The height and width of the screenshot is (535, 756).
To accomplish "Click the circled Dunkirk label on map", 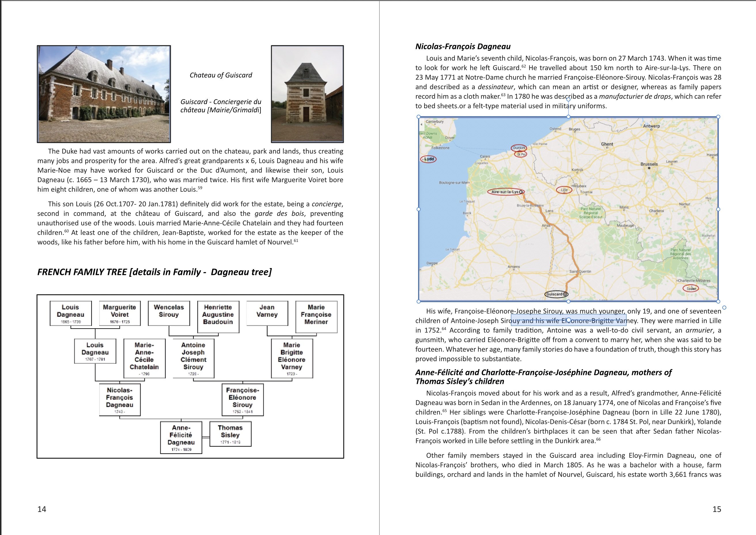I will coord(519,148).
